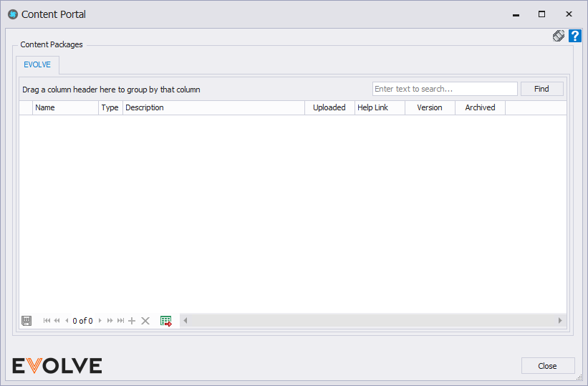The width and height of the screenshot is (588, 386).
Task: Maximize the Content Portal window
Action: pyautogui.click(x=542, y=14)
